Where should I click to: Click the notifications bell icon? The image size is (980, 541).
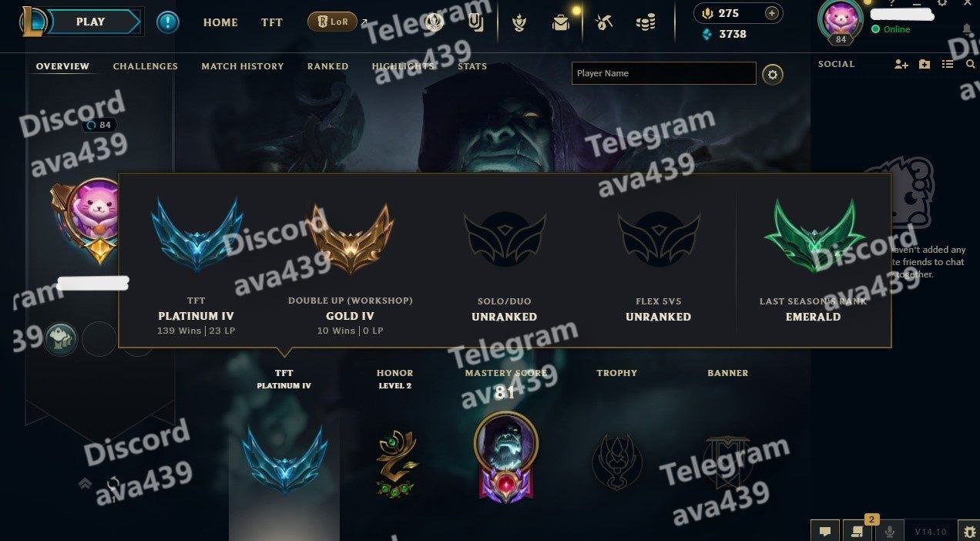tap(967, 29)
